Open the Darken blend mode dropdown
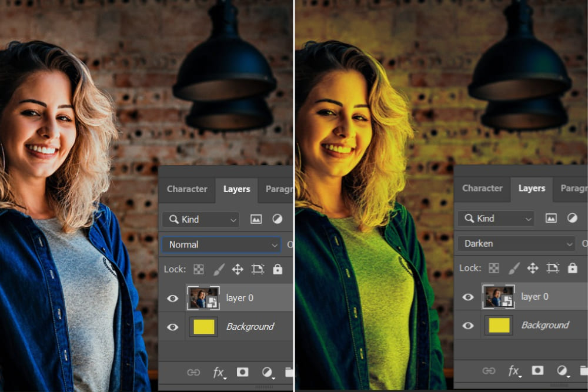588x392 pixels. pos(516,243)
